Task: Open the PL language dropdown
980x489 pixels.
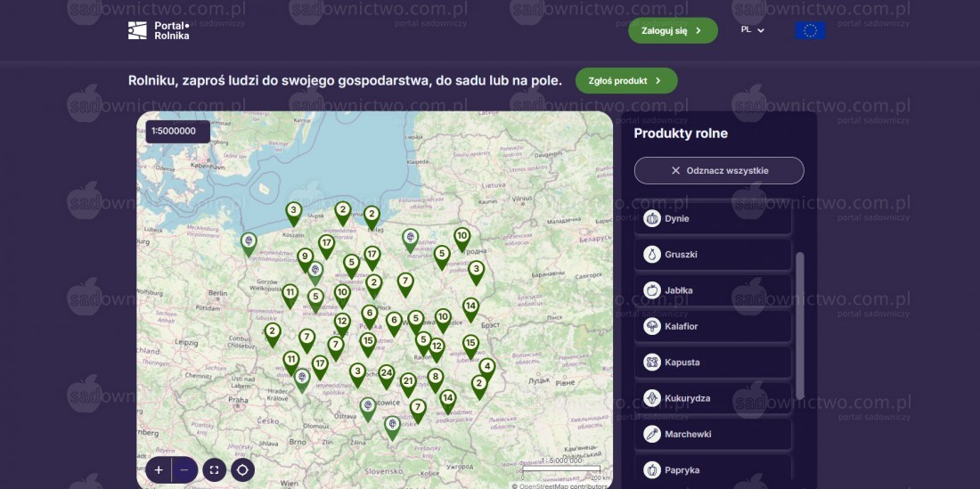Action: (x=752, y=30)
